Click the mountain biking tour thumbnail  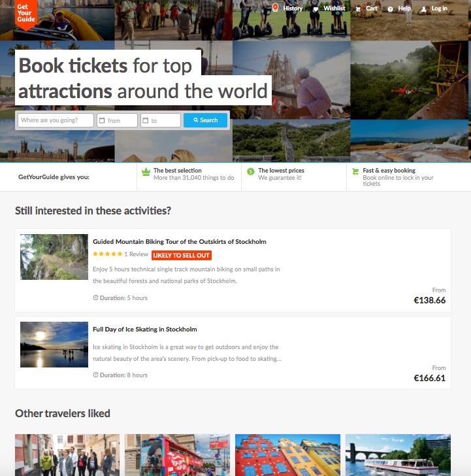[x=54, y=257]
